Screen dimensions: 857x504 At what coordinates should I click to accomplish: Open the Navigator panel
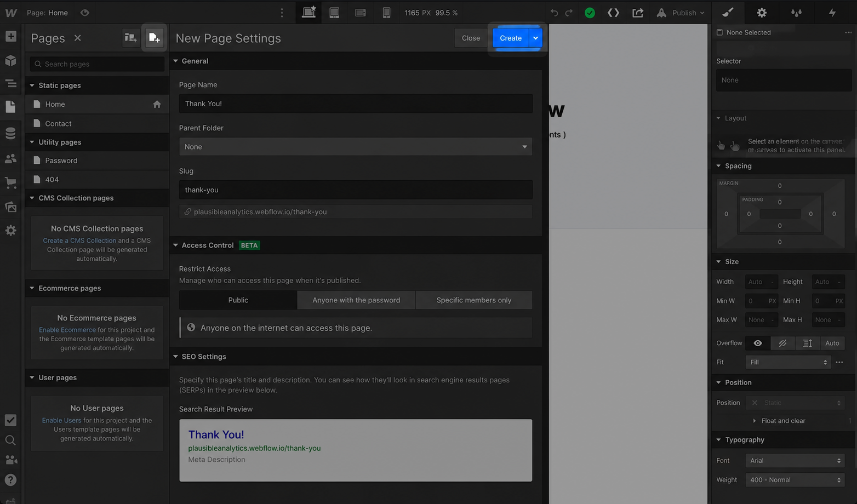click(x=10, y=84)
